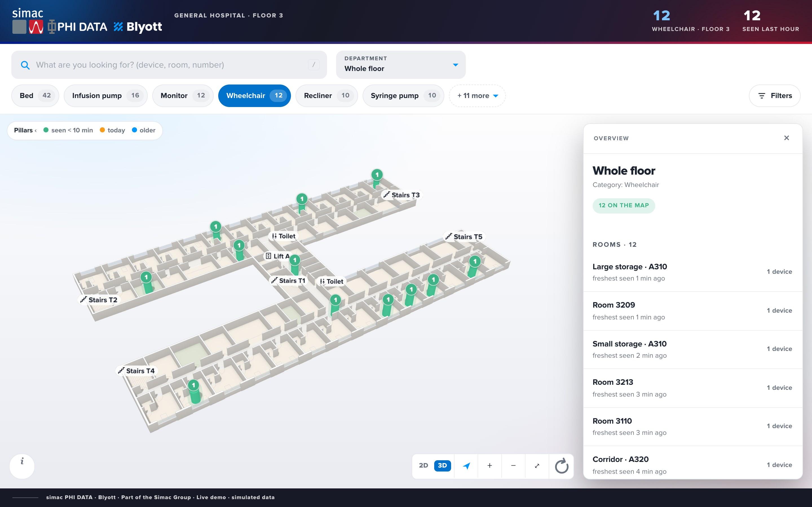The image size is (812, 507).
Task: Zoom in with the plus icon
Action: (x=489, y=466)
